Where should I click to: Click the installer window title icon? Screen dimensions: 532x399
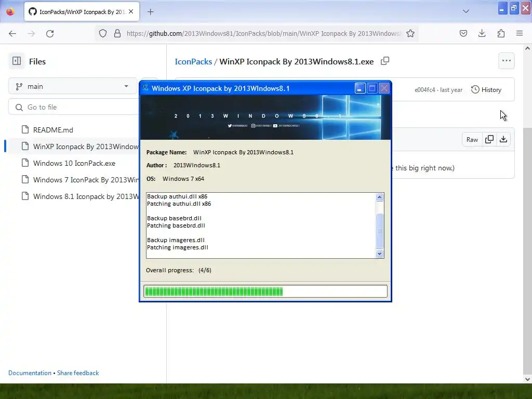point(145,88)
